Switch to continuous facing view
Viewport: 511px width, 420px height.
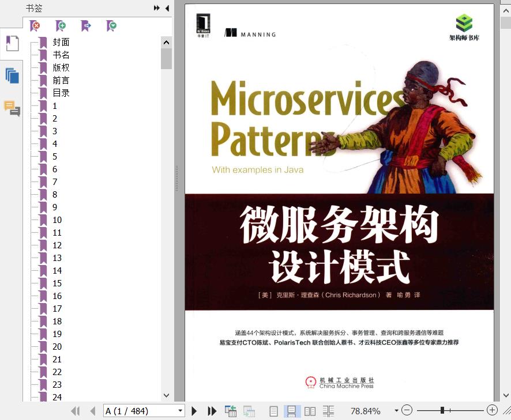point(329,411)
